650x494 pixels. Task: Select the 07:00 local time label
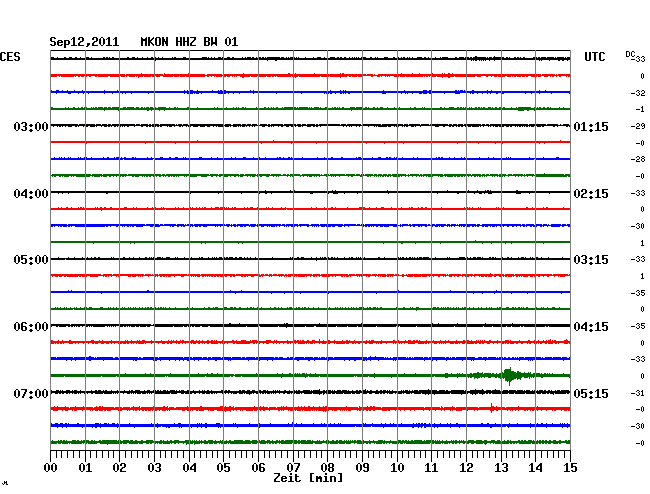click(x=31, y=393)
